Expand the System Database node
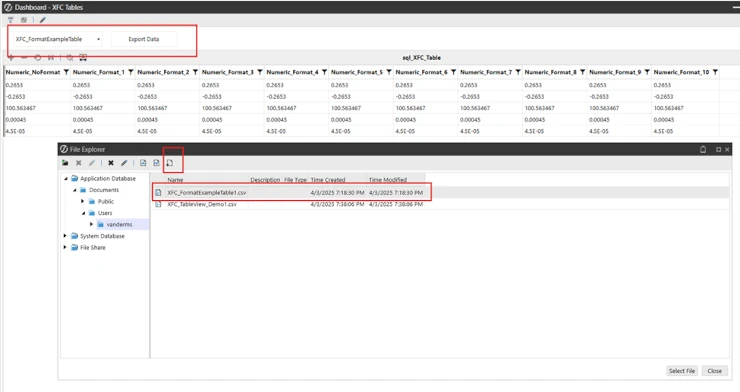This screenshot has width=740, height=392. point(66,236)
